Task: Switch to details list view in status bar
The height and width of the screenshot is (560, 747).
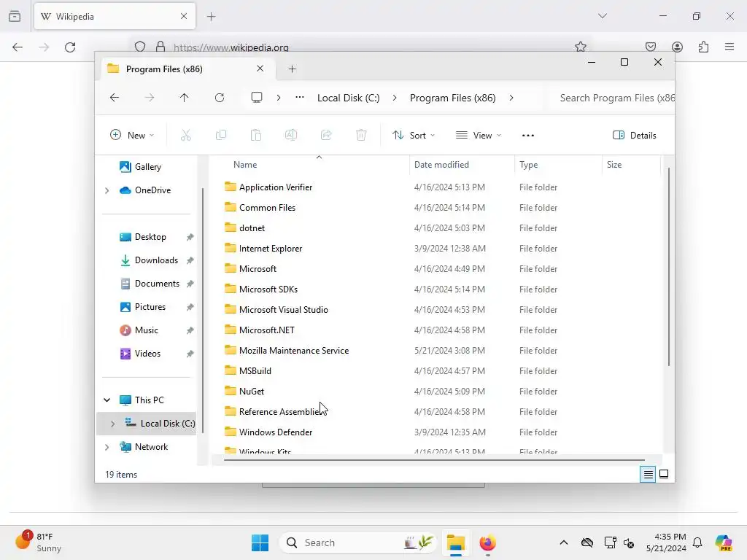Action: (x=648, y=474)
